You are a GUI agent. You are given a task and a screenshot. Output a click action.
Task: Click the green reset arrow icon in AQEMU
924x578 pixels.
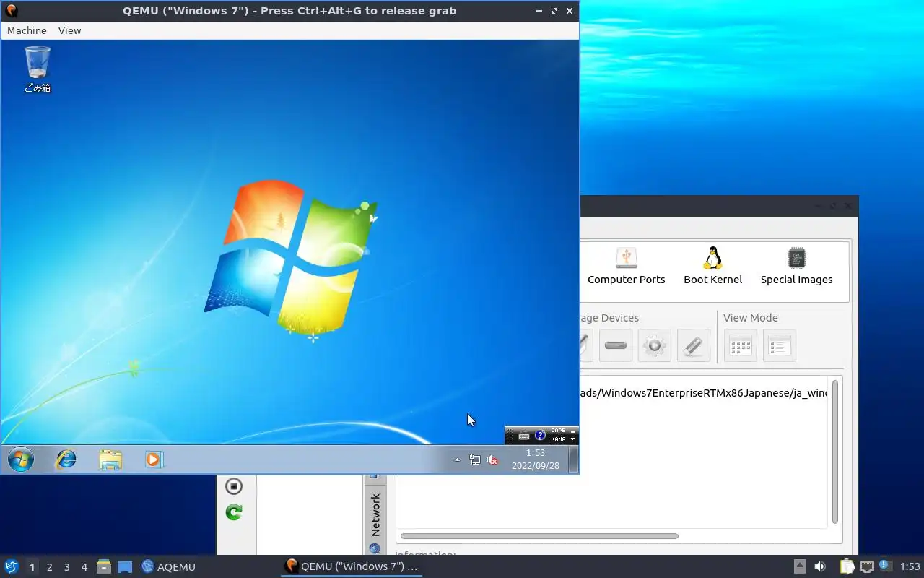point(234,512)
